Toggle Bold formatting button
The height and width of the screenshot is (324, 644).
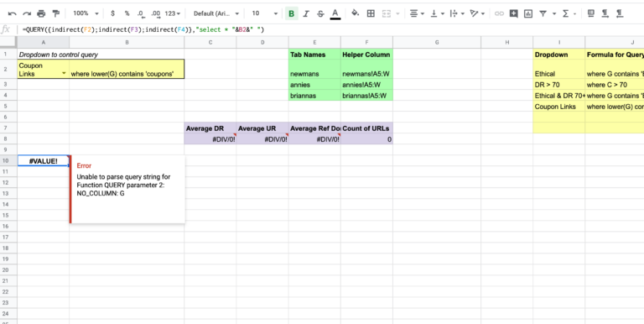pyautogui.click(x=291, y=13)
